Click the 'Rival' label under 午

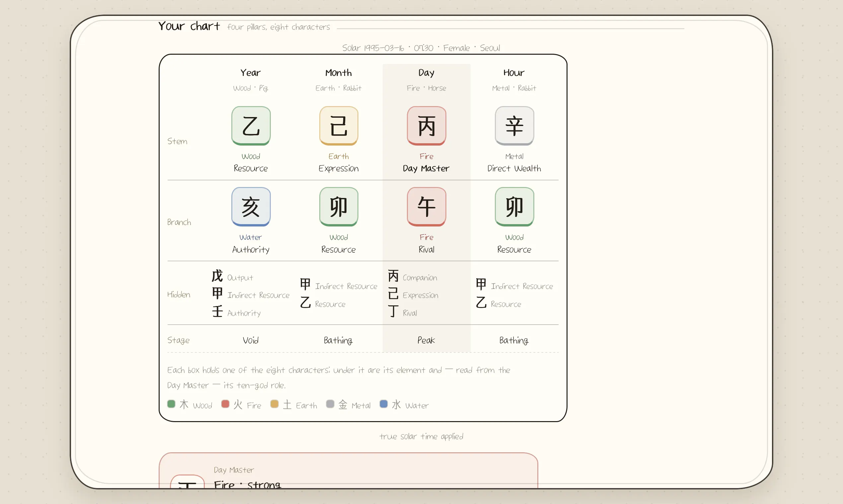pyautogui.click(x=426, y=250)
